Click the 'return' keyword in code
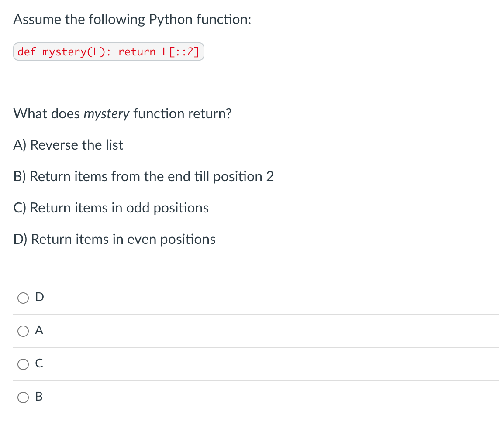Image resolution: width=504 pixels, height=425 pixels. pos(137,51)
